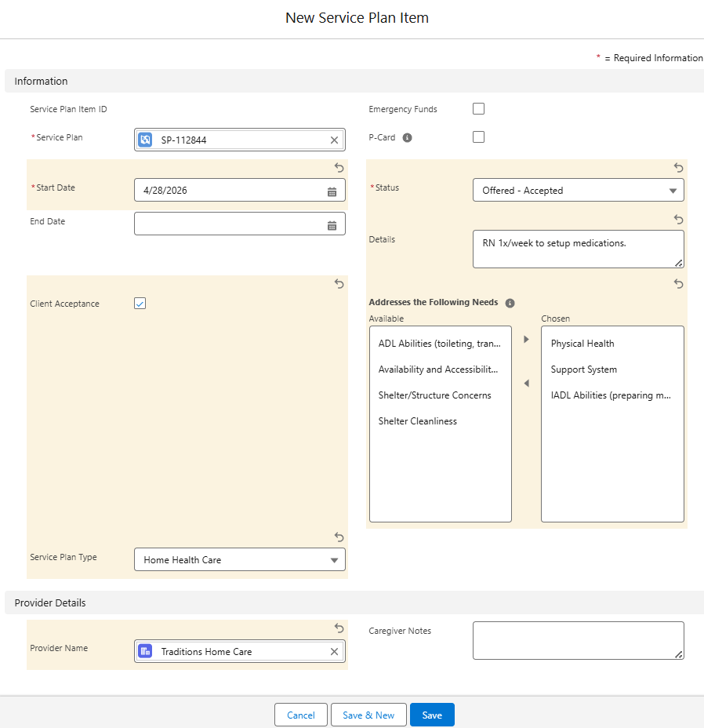Click the Save & New button

click(x=368, y=715)
